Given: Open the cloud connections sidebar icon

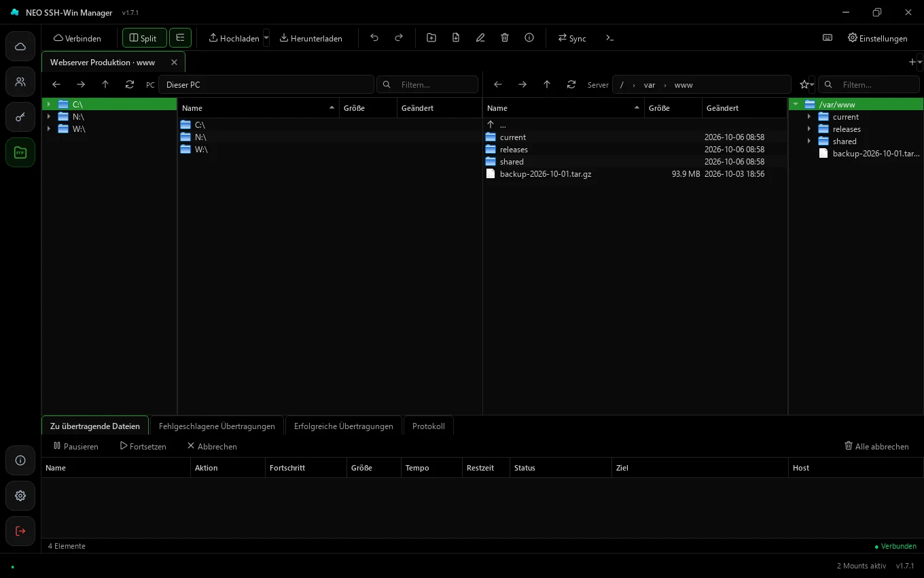Looking at the screenshot, I should click(x=20, y=46).
